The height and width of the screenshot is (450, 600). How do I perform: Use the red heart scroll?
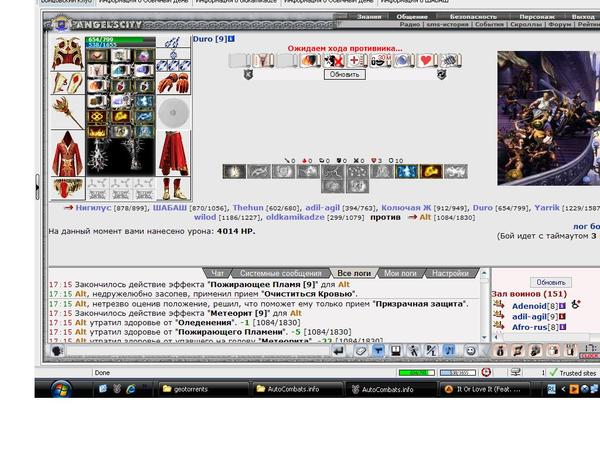click(426, 60)
